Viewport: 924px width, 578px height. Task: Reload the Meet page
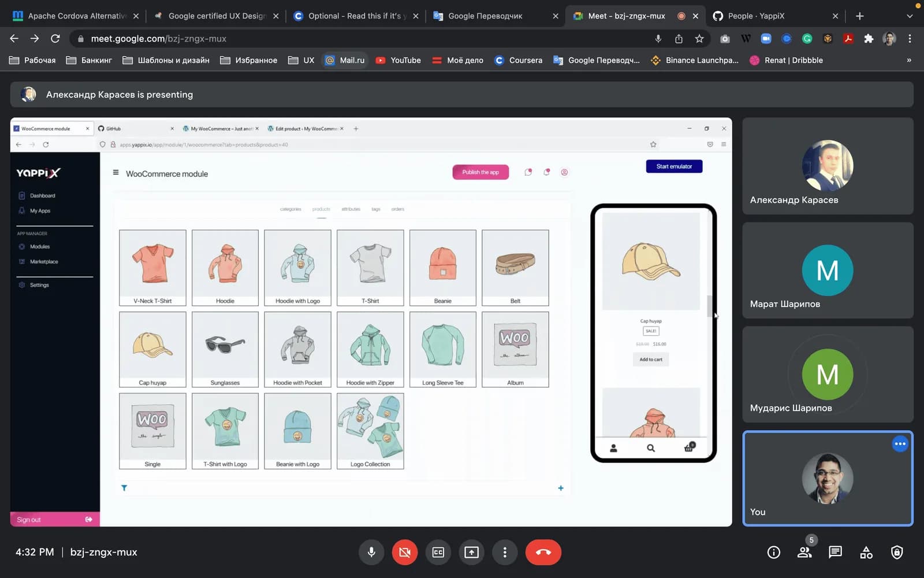(55, 39)
